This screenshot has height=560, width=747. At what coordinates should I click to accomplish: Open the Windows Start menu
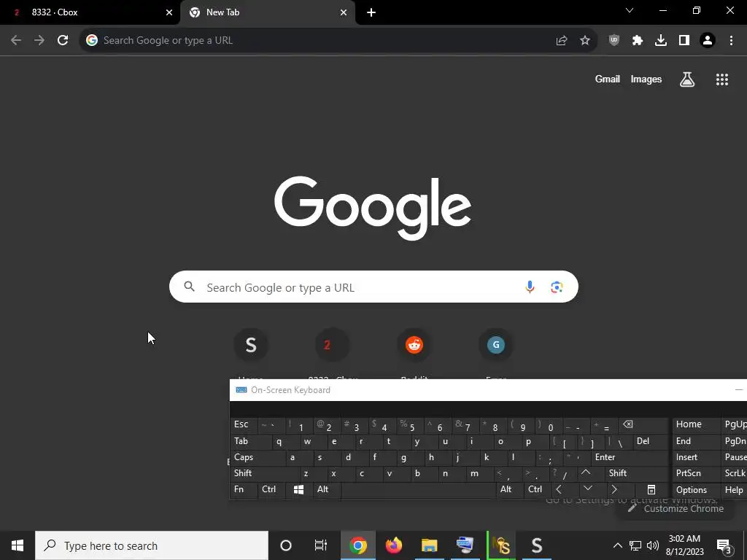18,545
